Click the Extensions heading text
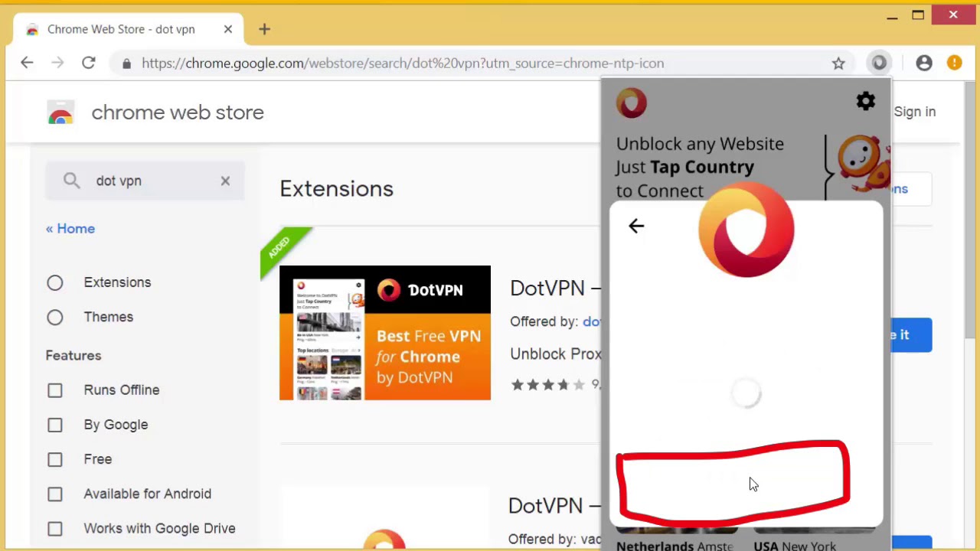Viewport: 980px width, 551px height. (x=337, y=189)
